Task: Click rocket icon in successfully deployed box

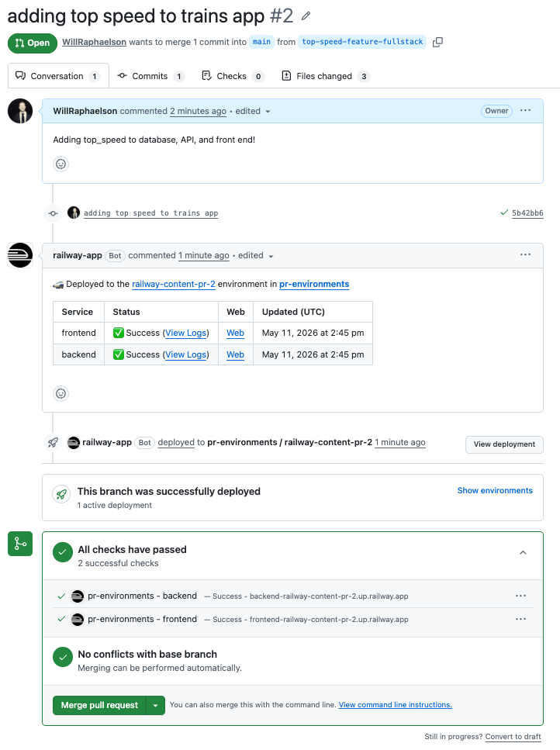Action: coord(62,495)
